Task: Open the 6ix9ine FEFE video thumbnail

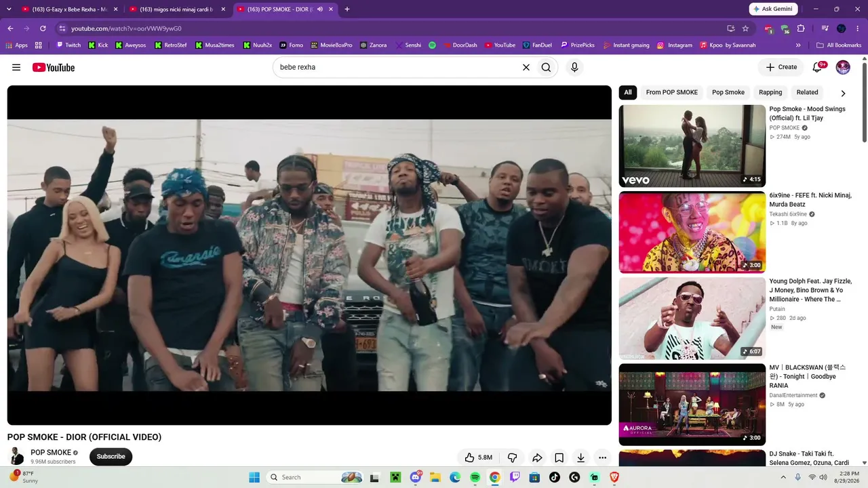Action: pos(692,232)
